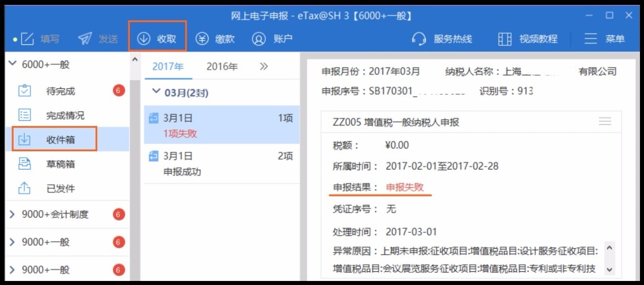Click the 缴款 payment button label

tap(225, 39)
